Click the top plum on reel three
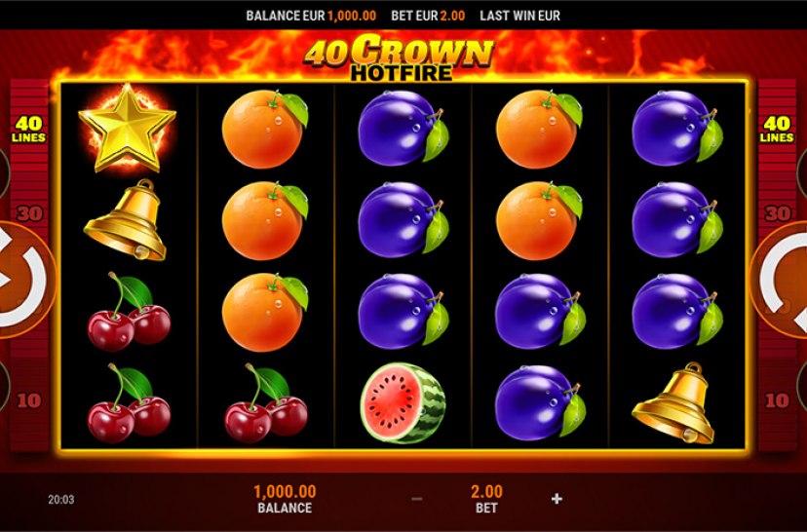 click(403, 128)
